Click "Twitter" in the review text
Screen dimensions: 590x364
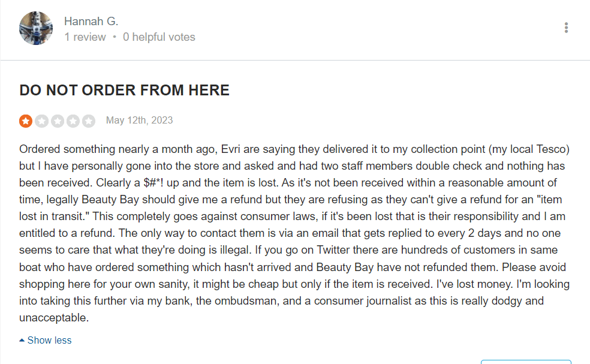tap(168, 250)
